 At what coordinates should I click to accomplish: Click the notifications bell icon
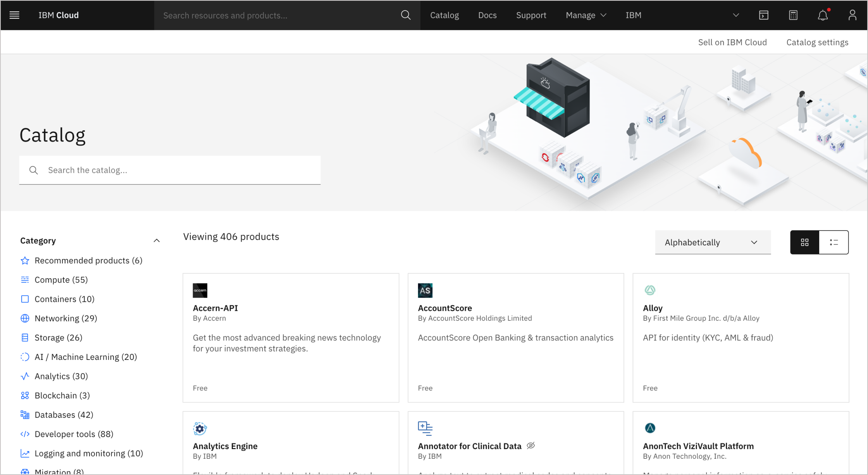point(823,15)
